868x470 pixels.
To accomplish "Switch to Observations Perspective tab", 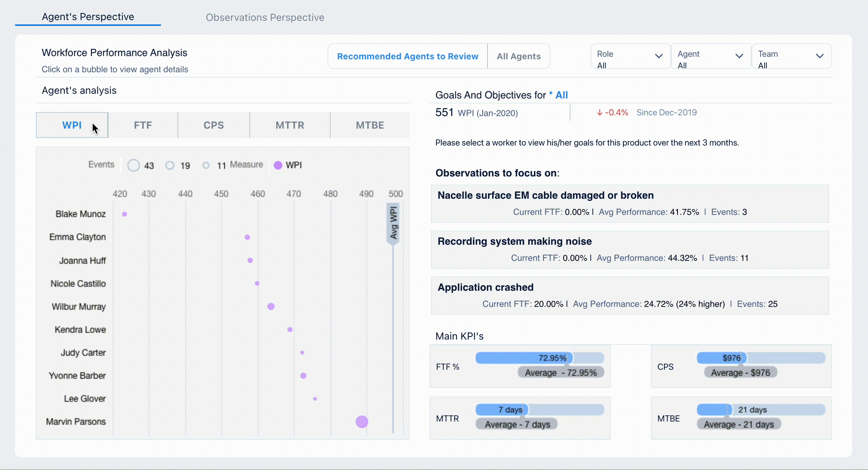I will 265,17.
